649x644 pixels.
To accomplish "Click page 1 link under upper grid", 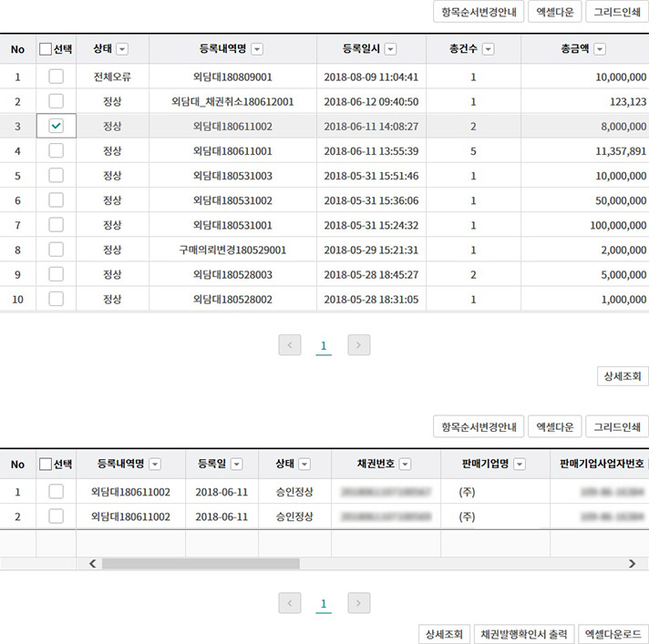I will pyautogui.click(x=324, y=346).
